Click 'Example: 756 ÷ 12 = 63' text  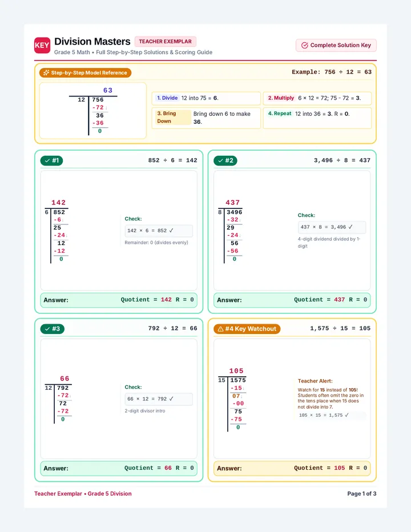point(332,72)
